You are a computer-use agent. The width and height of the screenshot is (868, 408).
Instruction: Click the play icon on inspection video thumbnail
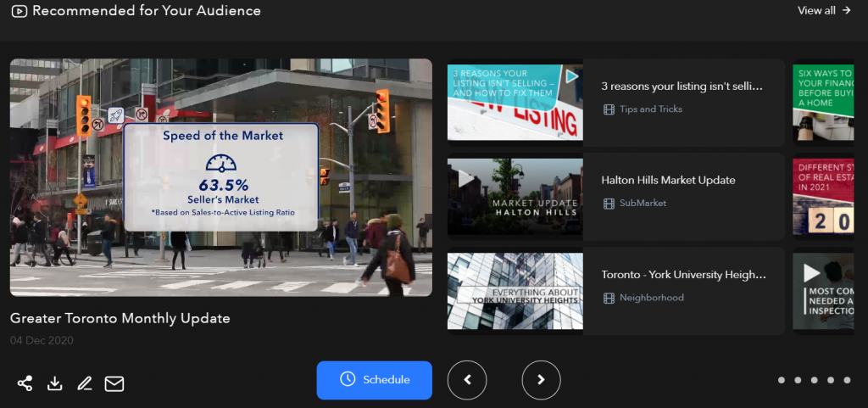point(811,273)
